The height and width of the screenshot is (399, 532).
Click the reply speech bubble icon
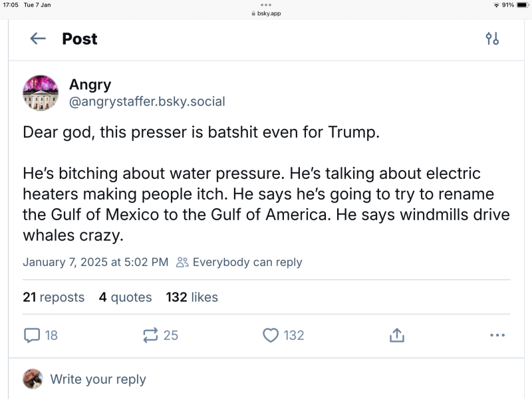(32, 335)
